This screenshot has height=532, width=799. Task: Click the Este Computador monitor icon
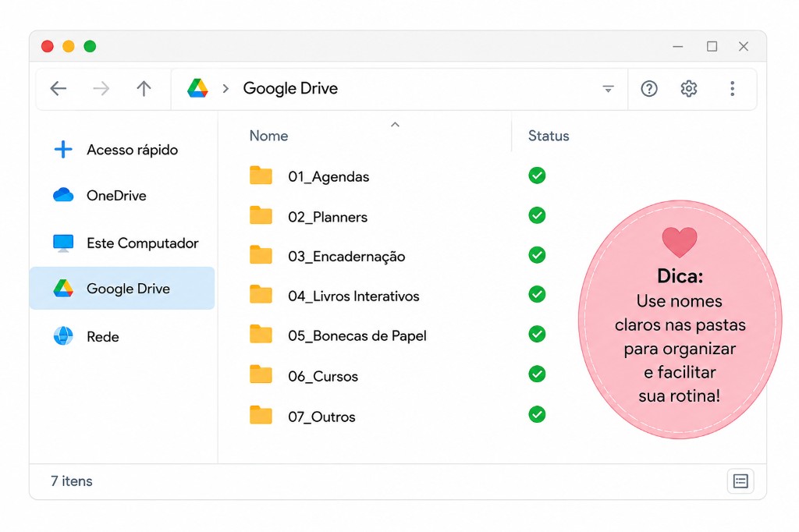click(x=63, y=243)
